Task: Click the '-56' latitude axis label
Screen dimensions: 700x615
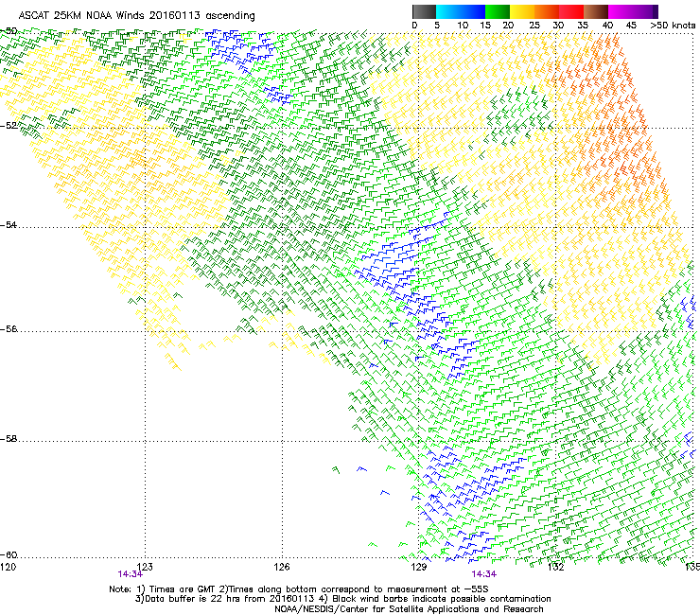Action: coord(9,329)
